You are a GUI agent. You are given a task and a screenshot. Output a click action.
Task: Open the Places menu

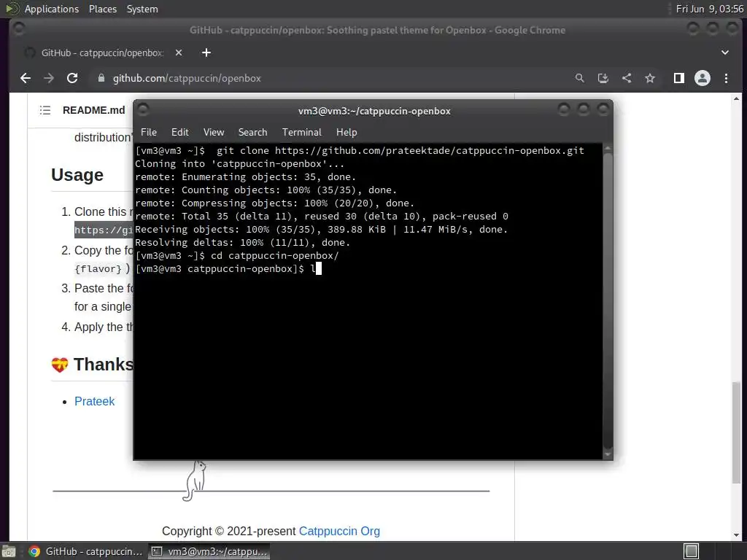click(102, 9)
